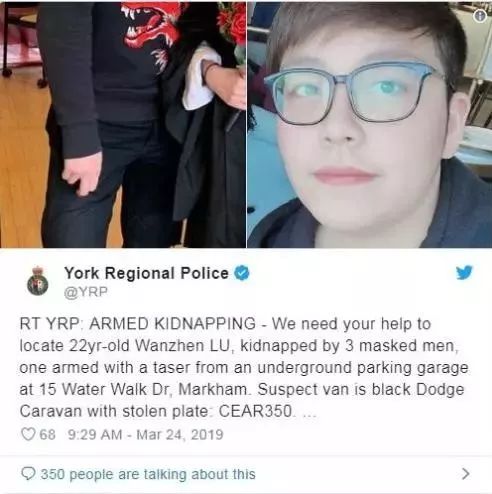The image size is (492, 494).
Task: Open the left photo showing dragon sweater
Action: (123, 124)
